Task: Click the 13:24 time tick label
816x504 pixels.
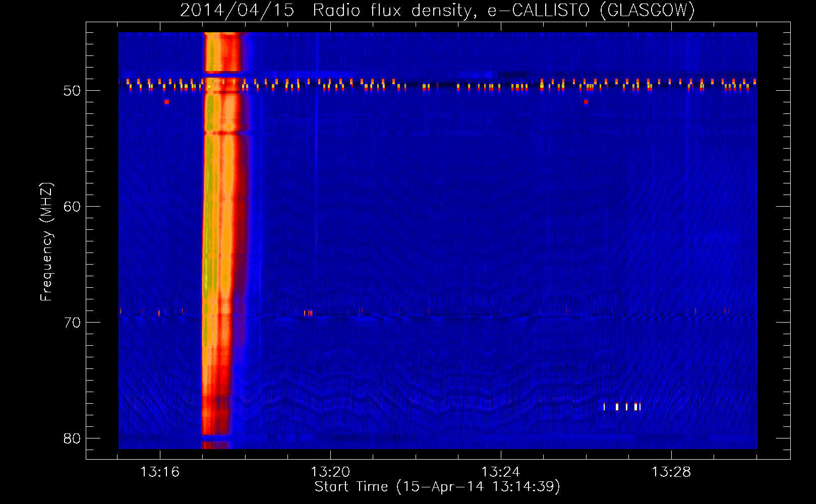Action: [501, 472]
